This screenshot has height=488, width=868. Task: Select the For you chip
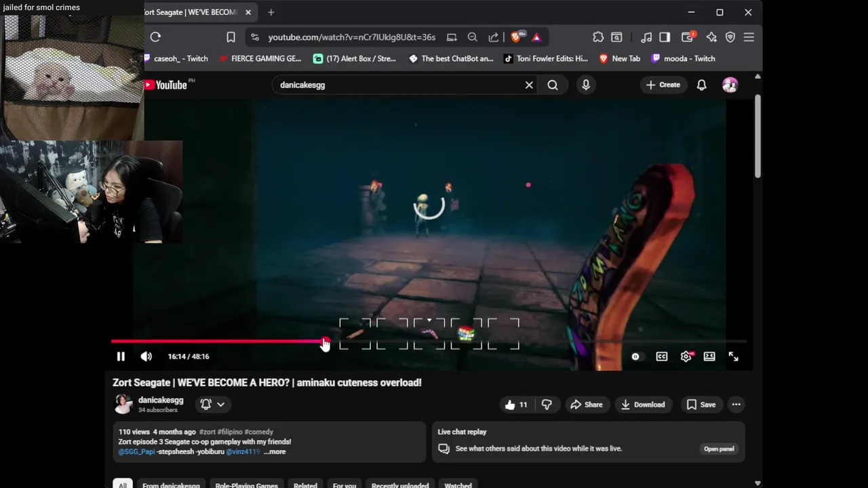344,485
